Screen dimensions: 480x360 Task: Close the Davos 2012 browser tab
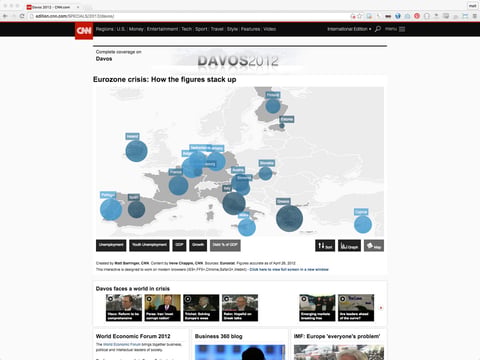coord(78,7)
